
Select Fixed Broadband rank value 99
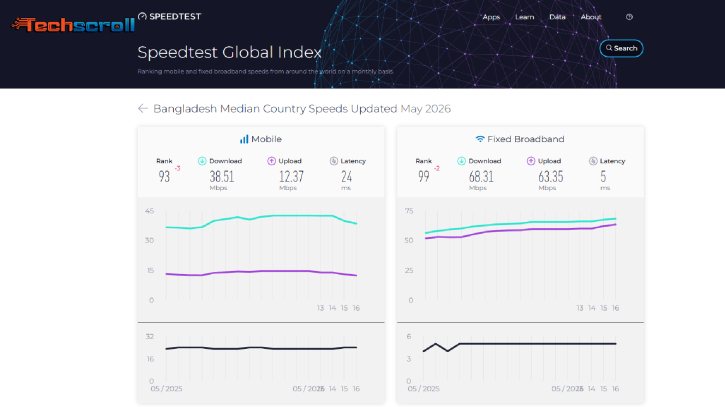(x=424, y=177)
